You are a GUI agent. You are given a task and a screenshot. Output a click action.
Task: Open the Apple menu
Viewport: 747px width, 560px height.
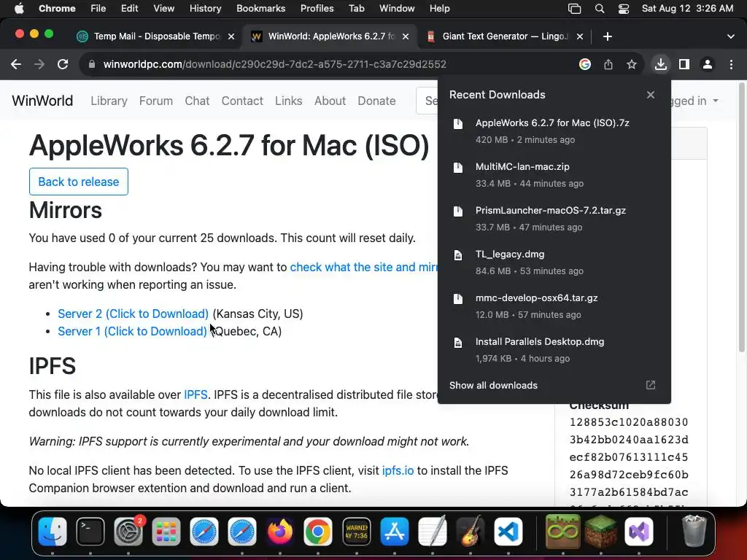pos(19,9)
